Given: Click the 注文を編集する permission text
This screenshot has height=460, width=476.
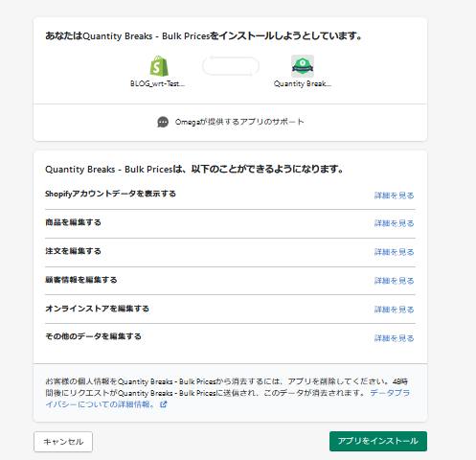Looking at the screenshot, I should pyautogui.click(x=73, y=251).
